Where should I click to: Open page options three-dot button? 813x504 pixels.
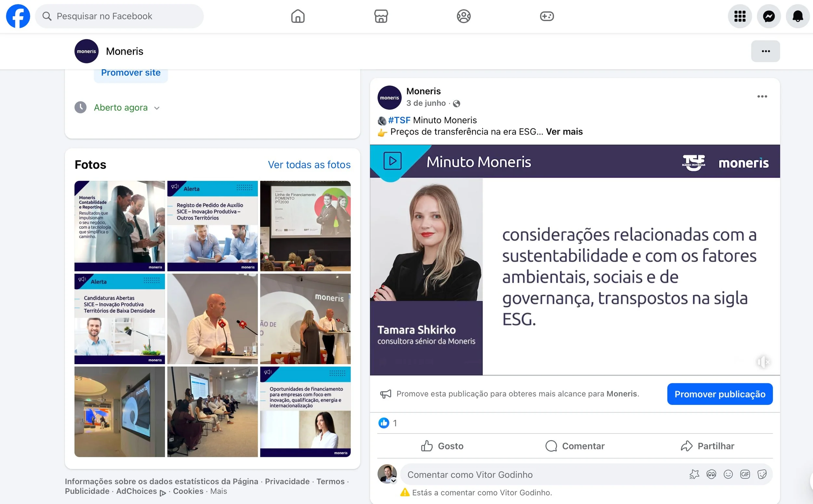[x=765, y=51]
